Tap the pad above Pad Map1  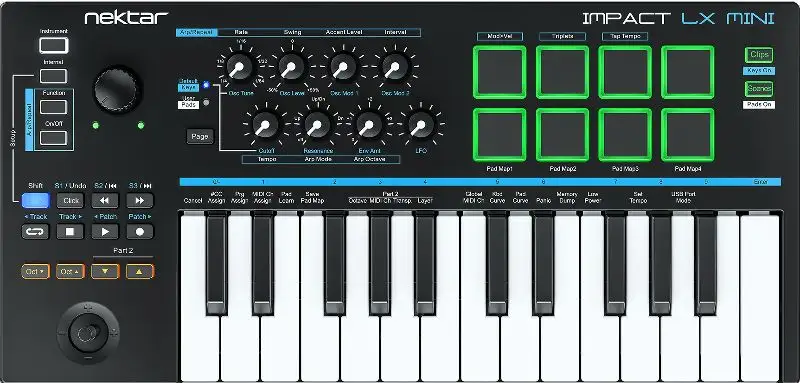pos(499,135)
